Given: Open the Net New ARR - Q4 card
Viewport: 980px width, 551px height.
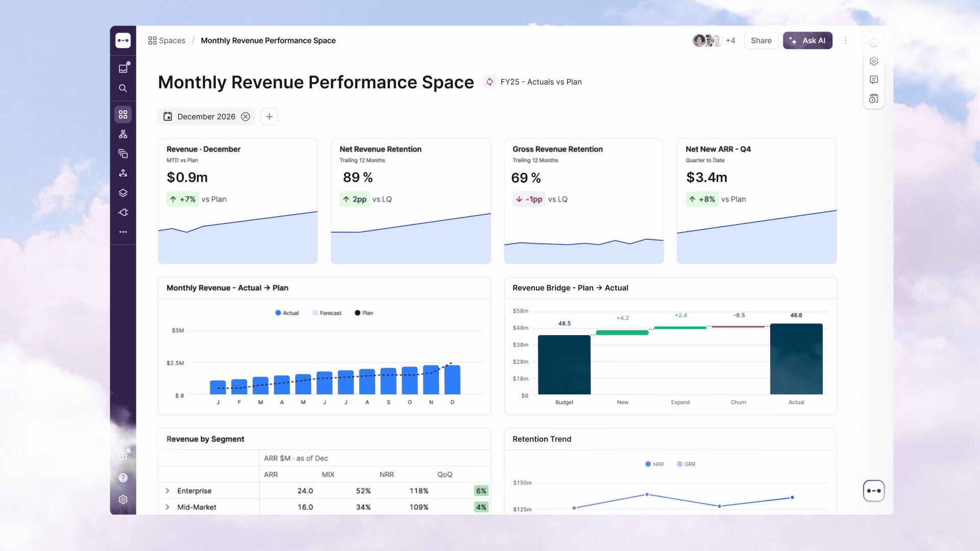Looking at the screenshot, I should point(757,201).
